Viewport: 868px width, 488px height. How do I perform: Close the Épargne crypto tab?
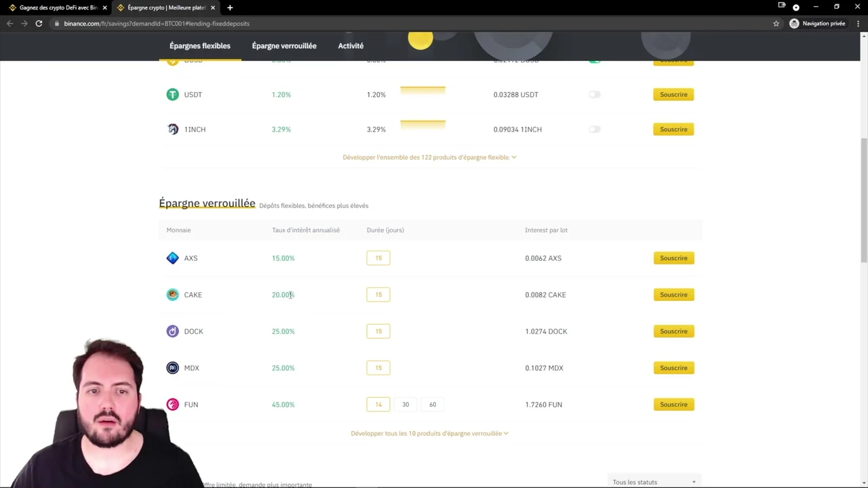[213, 7]
